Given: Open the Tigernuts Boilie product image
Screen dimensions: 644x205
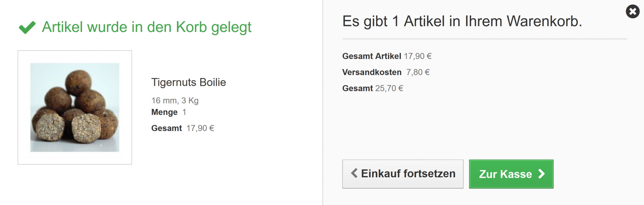Looking at the screenshot, I should (x=75, y=107).
